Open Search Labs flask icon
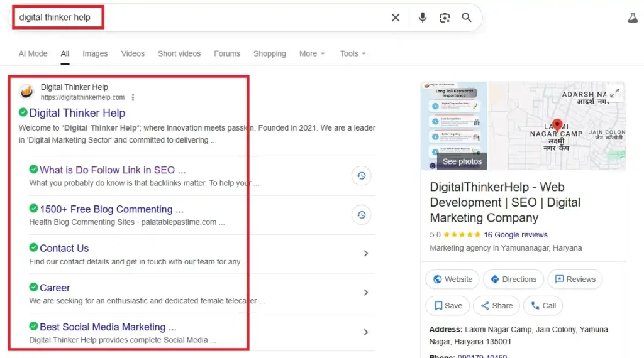Screen dimensions: 644x358 tap(633, 18)
